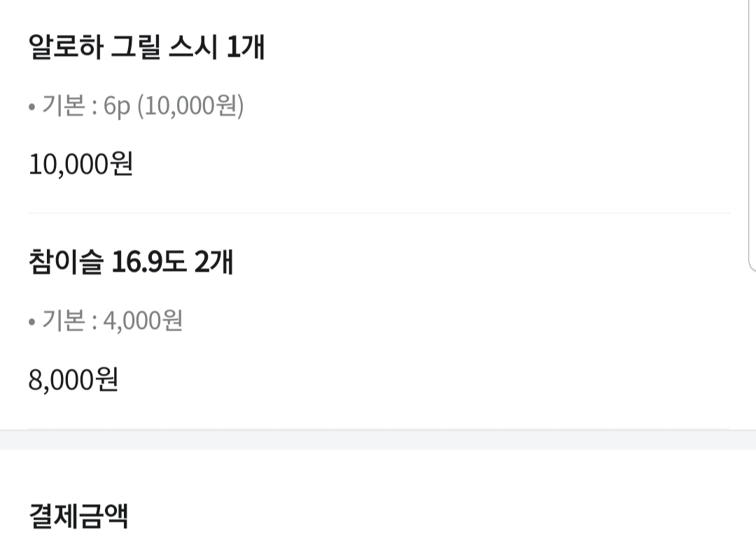The image size is (756, 551).
Task: Click the 기본 : 4,000원 option line
Action: click(x=106, y=320)
